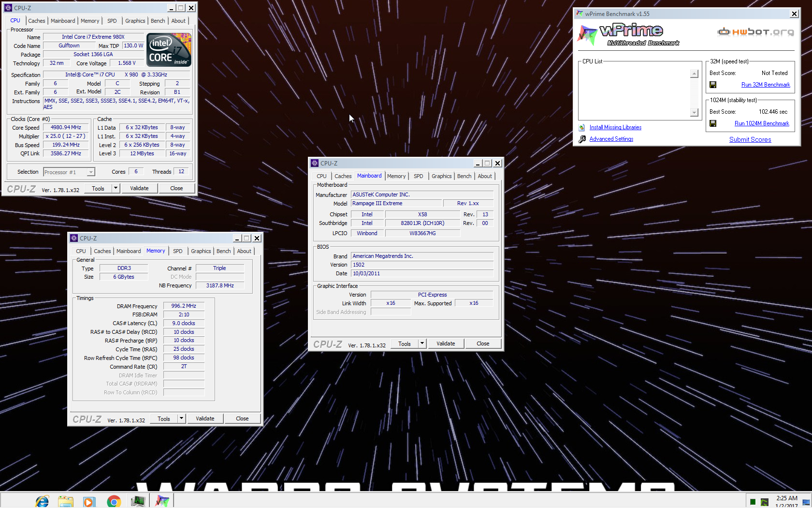Open the Advanced Settings link
Image resolution: width=812 pixels, height=508 pixels.
[x=611, y=139]
